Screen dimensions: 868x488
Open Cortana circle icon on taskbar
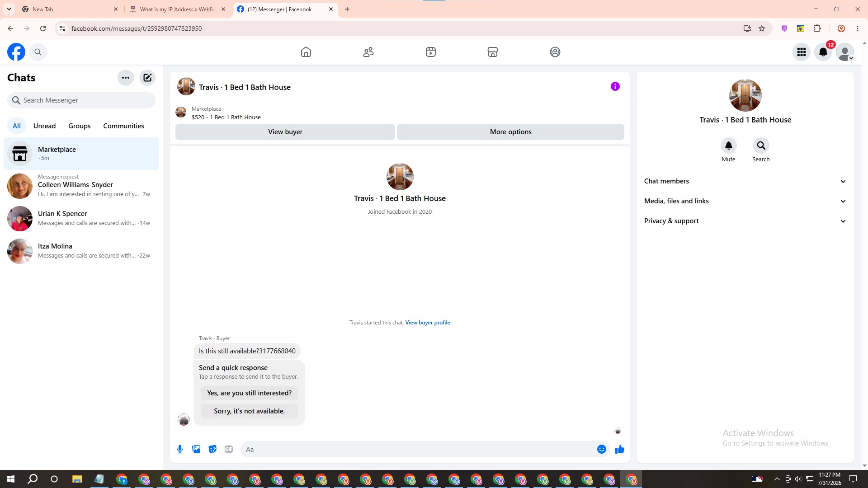click(54, 479)
